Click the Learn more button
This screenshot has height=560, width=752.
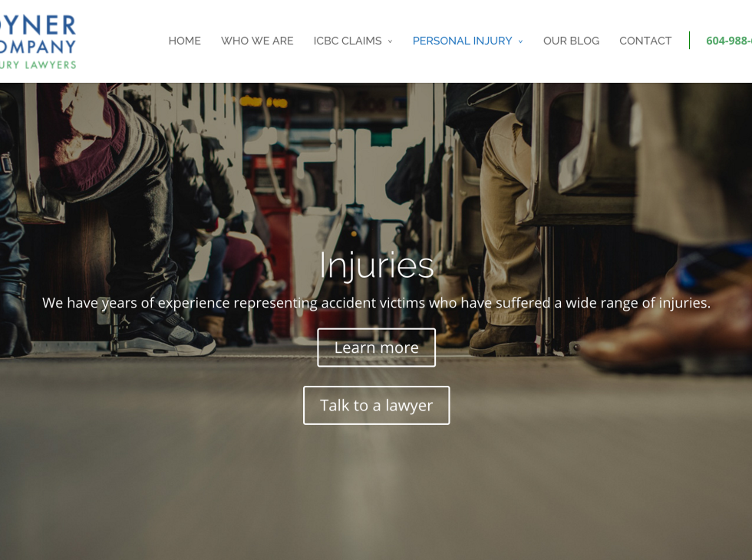377,348
